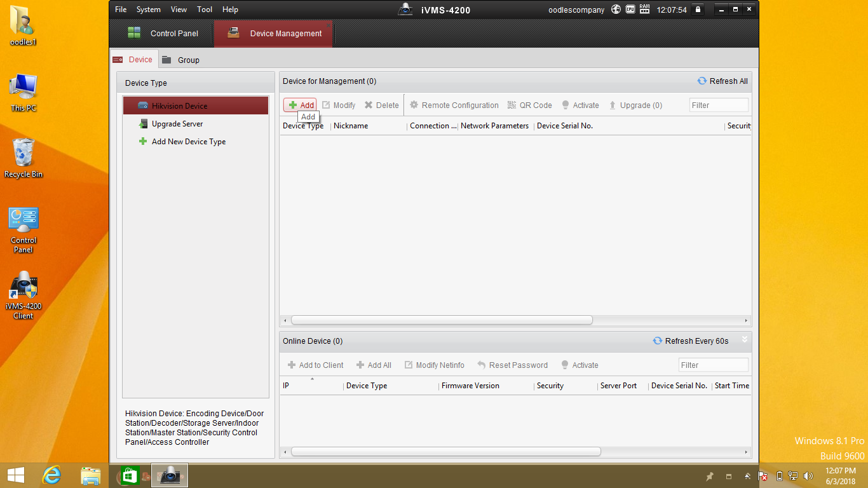Open File Explorer from taskbar
The height and width of the screenshot is (488, 868).
tap(91, 475)
